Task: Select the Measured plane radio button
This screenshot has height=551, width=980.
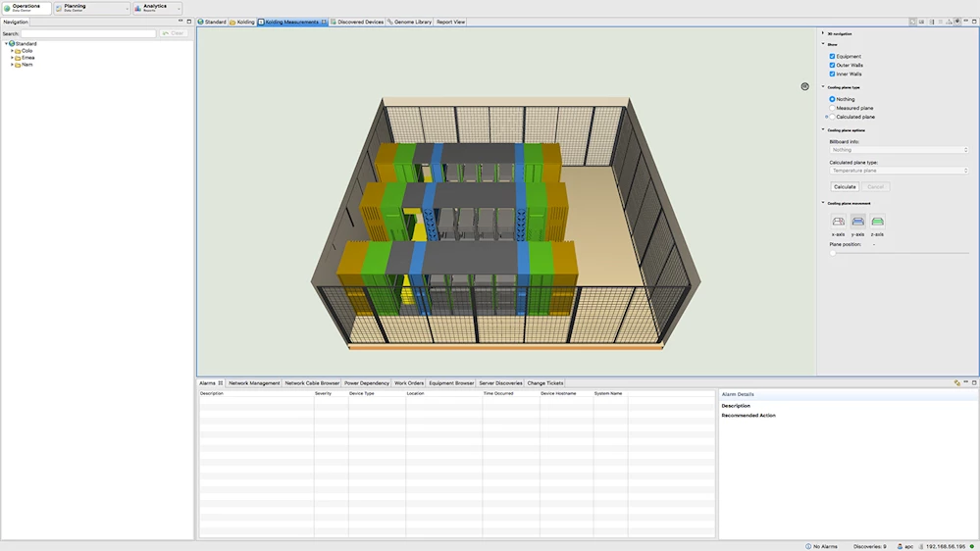Action: coord(832,108)
